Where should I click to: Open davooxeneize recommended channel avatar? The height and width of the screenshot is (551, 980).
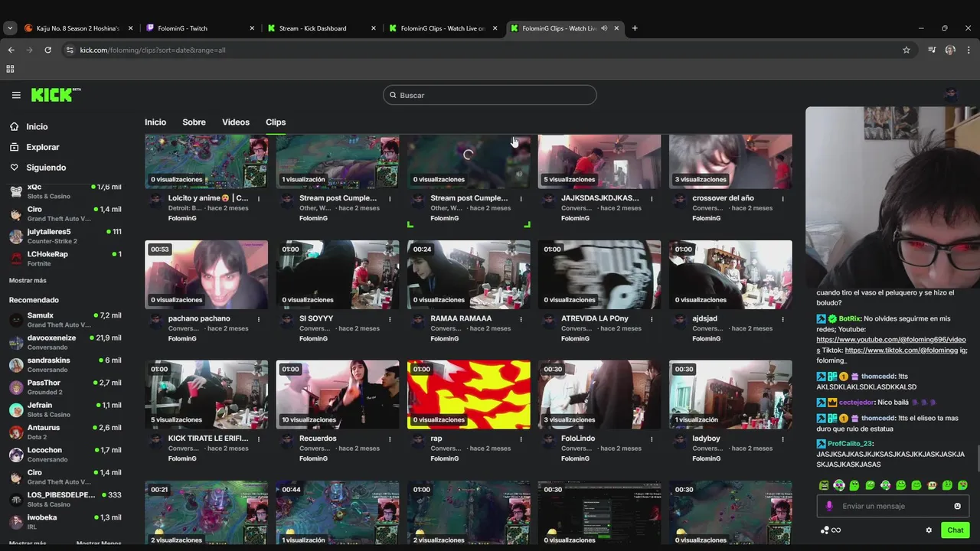tap(15, 342)
